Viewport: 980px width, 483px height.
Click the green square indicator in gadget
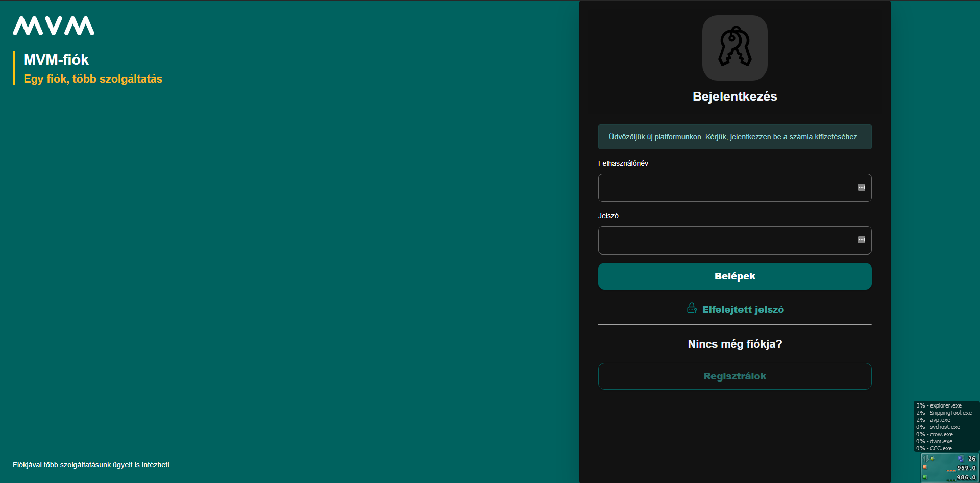click(924, 477)
